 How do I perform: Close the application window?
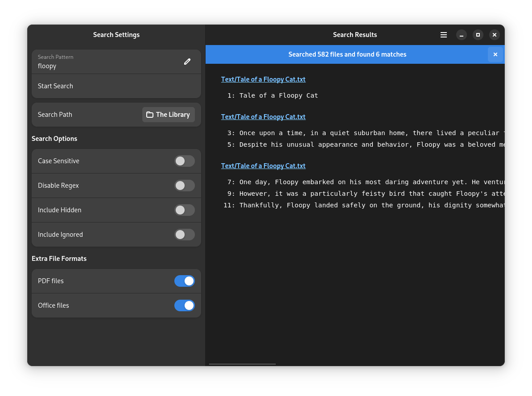pyautogui.click(x=495, y=35)
